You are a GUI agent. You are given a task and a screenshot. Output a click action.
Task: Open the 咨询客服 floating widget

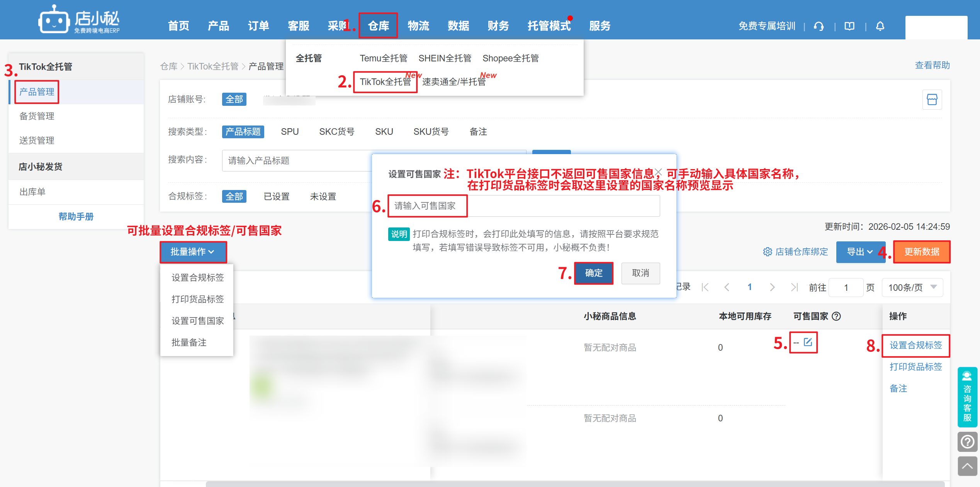967,397
